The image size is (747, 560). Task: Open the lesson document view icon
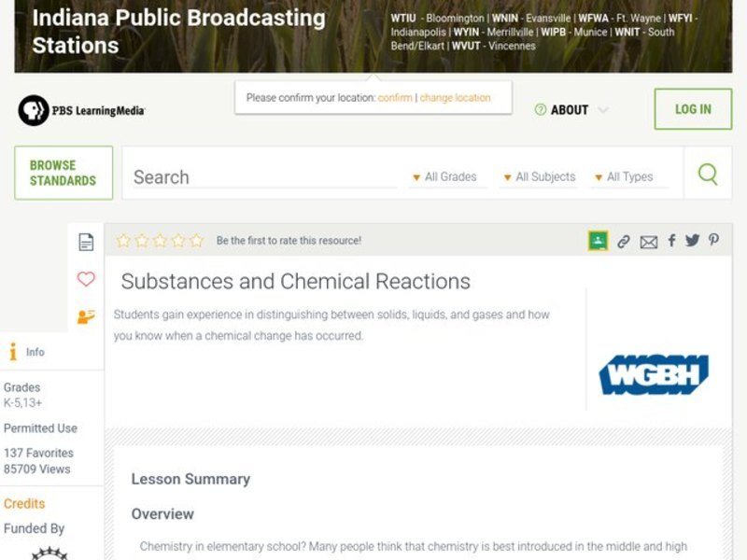86,241
